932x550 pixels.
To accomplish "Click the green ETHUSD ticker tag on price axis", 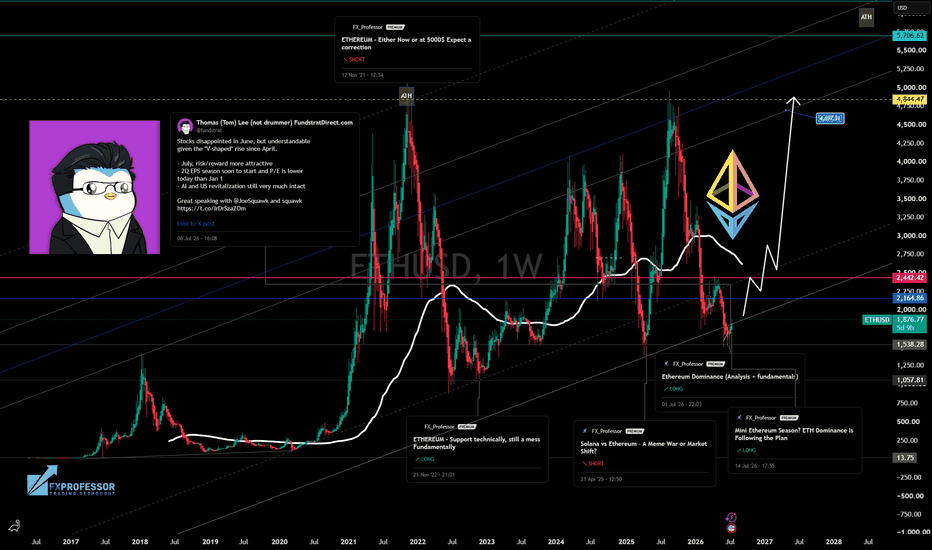I will 877,320.
